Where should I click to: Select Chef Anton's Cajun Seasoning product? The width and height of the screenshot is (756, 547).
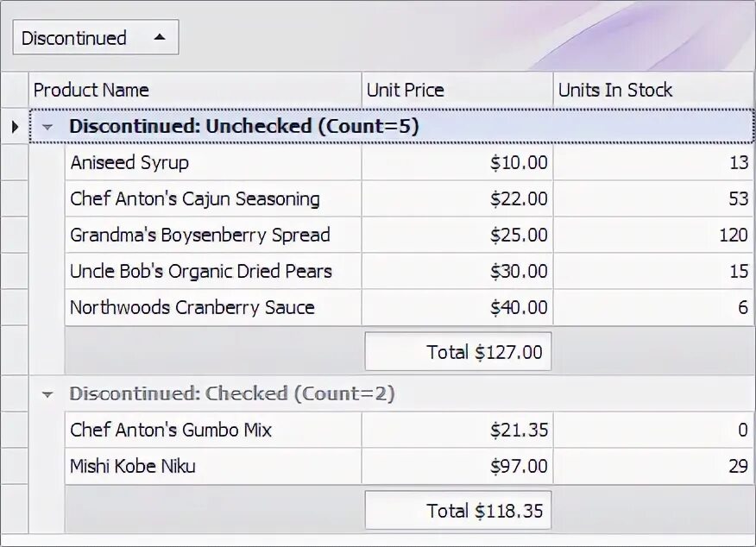(195, 199)
